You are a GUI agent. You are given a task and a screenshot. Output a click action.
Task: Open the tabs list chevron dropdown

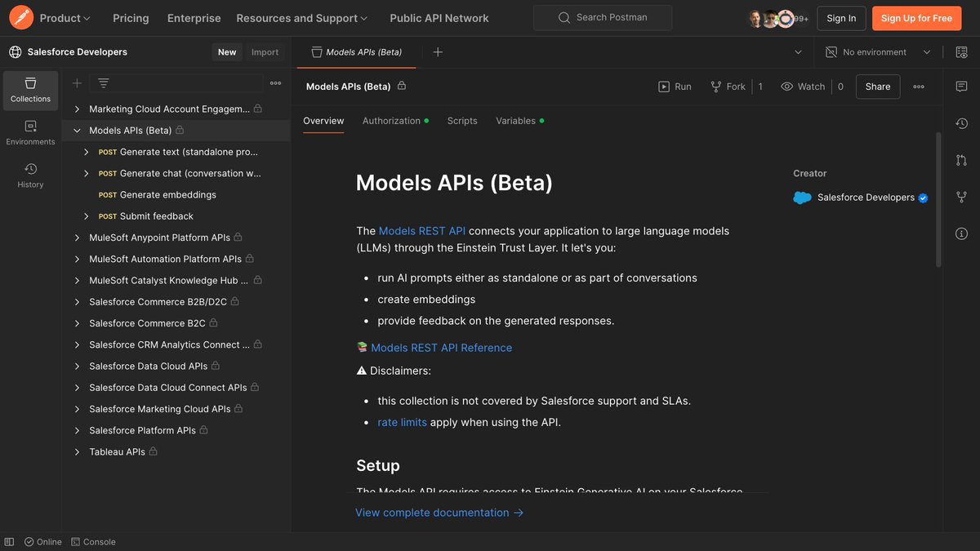[x=798, y=52]
